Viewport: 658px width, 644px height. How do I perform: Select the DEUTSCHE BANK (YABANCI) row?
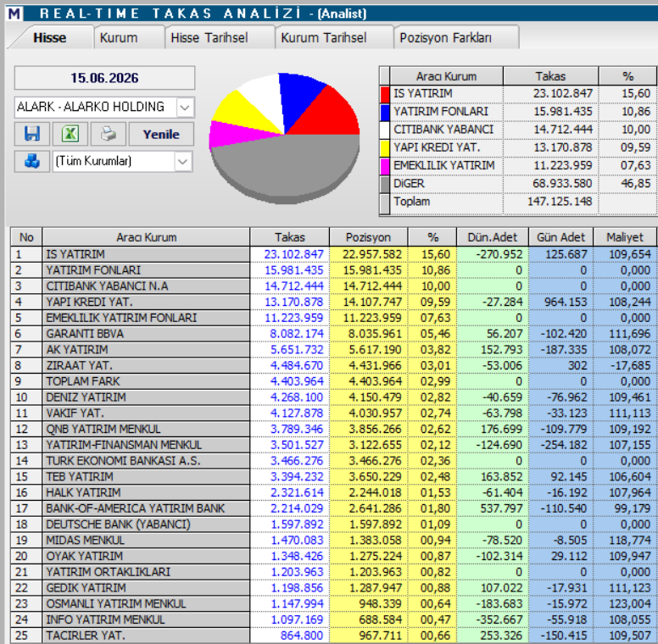334,525
